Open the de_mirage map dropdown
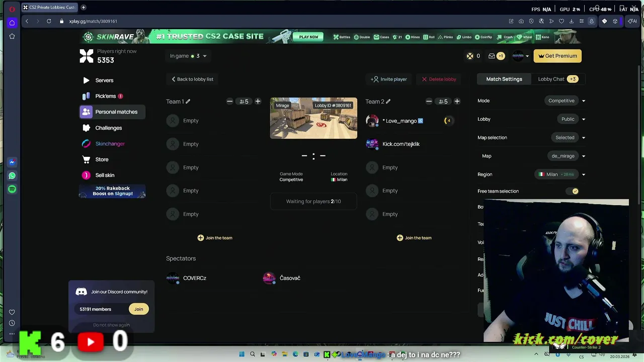 567,156
